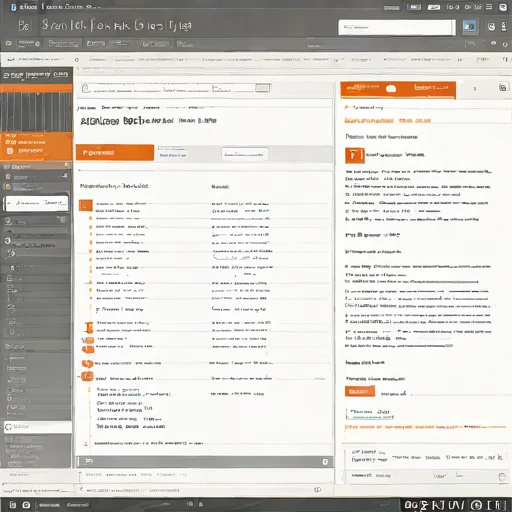This screenshot has height=512, width=512.
Task: Click the small square icon ending gray footer bar
Action: (325, 462)
